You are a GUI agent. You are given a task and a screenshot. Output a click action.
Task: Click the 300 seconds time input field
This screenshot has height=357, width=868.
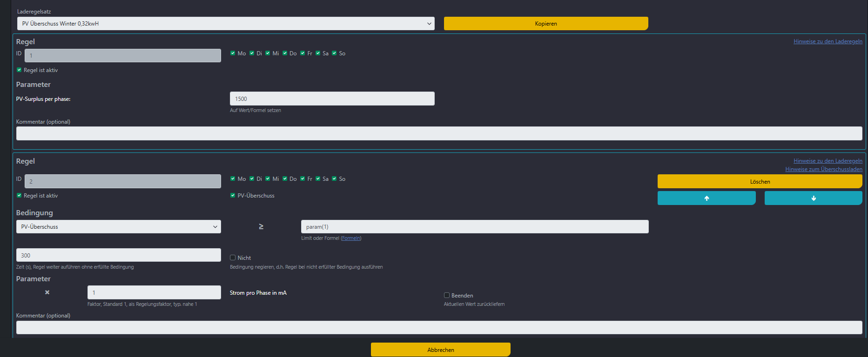pyautogui.click(x=118, y=256)
